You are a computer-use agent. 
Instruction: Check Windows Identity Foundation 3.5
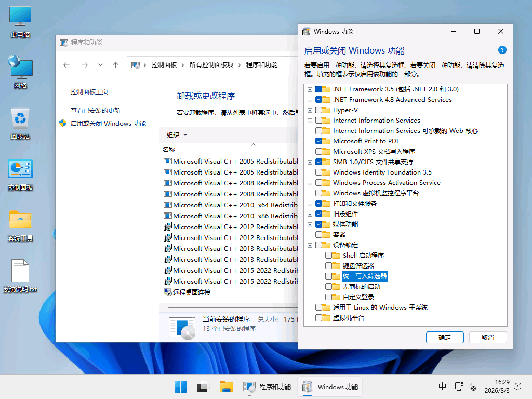click(318, 172)
